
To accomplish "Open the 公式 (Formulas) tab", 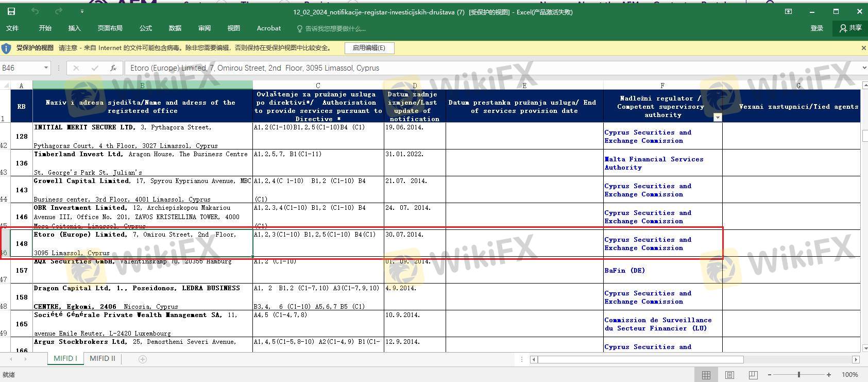I will (146, 28).
